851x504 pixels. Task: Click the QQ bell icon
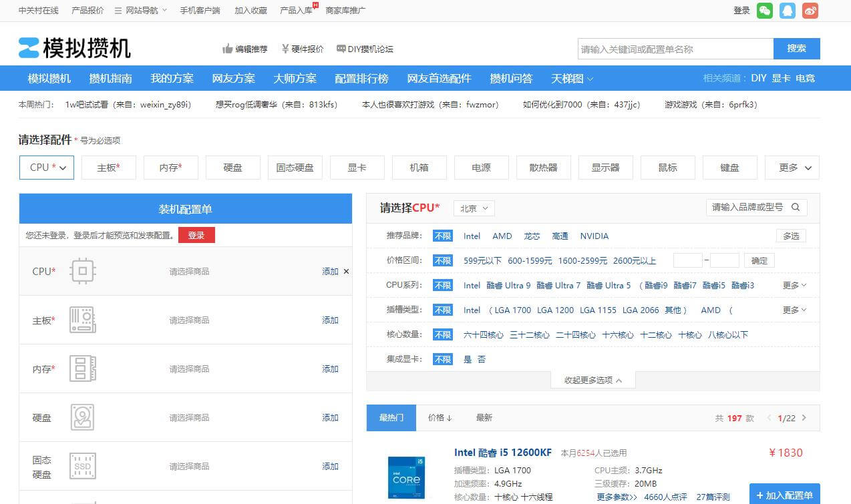point(788,11)
